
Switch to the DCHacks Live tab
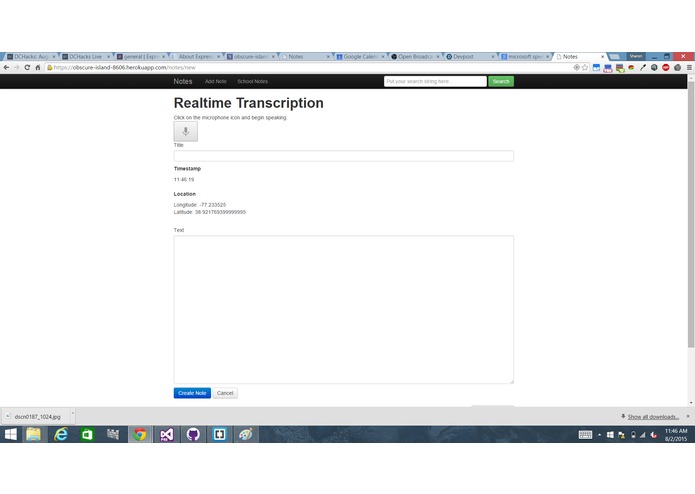(86, 57)
